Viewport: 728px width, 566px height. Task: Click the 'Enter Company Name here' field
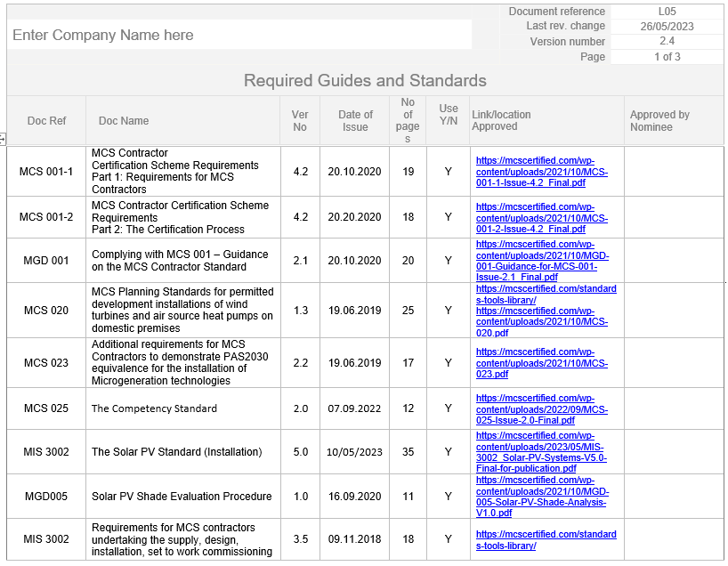[x=239, y=36]
